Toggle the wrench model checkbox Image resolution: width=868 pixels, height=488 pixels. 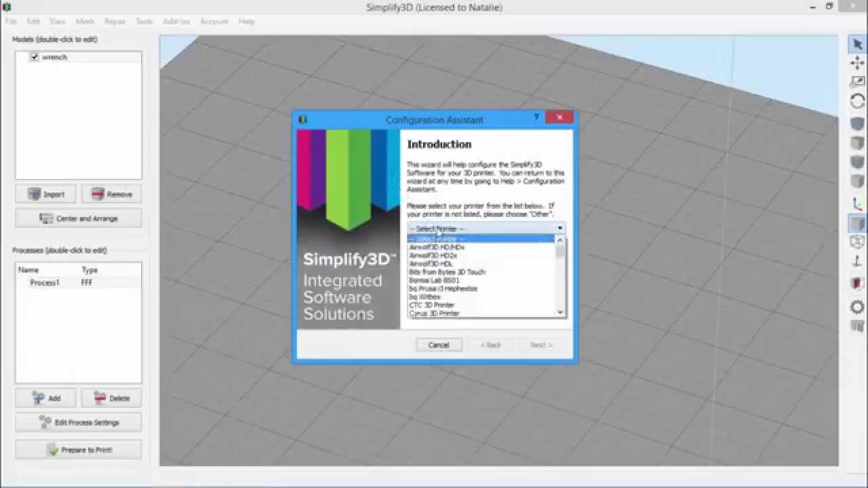point(34,58)
